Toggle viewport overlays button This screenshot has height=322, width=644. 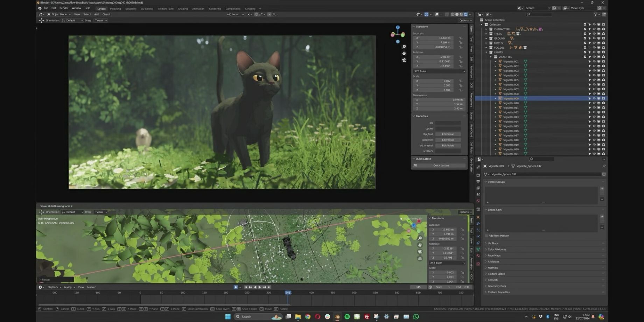[x=437, y=14]
